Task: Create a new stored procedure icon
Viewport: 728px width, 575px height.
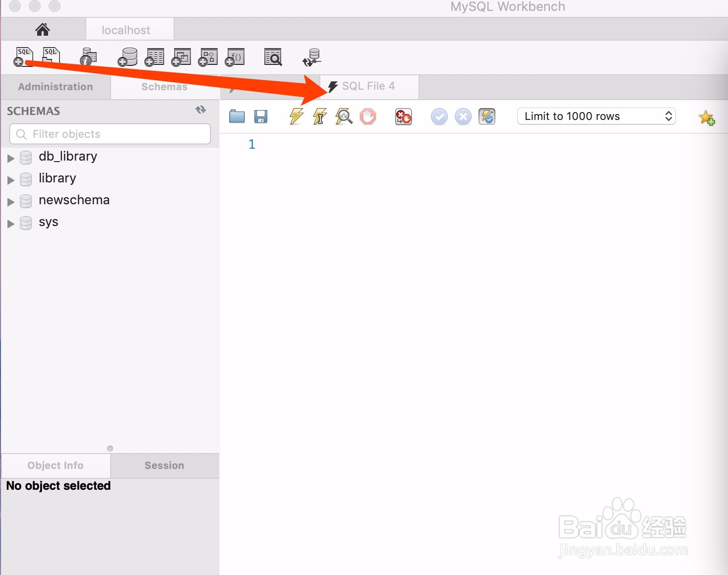Action: pyautogui.click(x=208, y=57)
